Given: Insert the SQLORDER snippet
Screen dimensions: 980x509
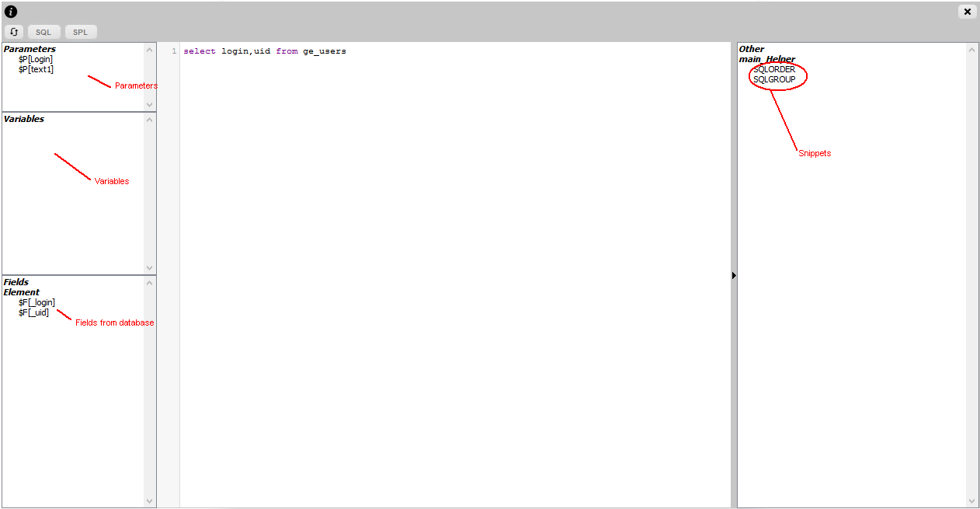Looking at the screenshot, I should point(774,69).
